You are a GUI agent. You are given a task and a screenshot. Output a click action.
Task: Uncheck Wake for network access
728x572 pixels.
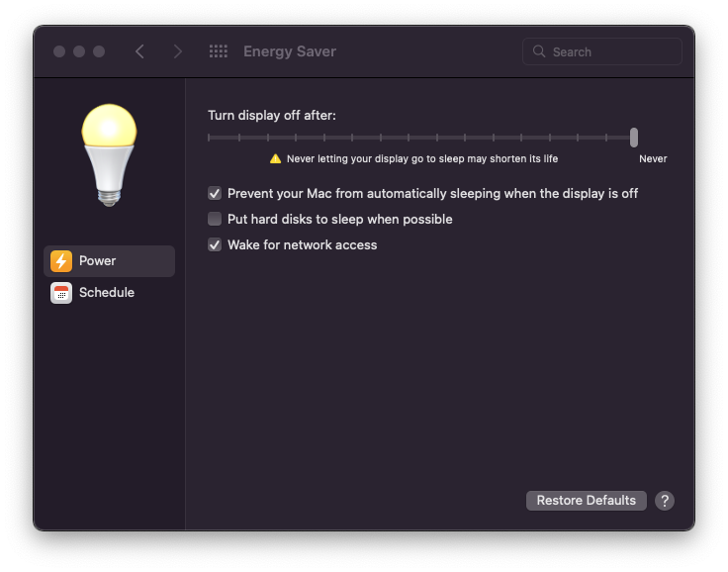tap(215, 245)
